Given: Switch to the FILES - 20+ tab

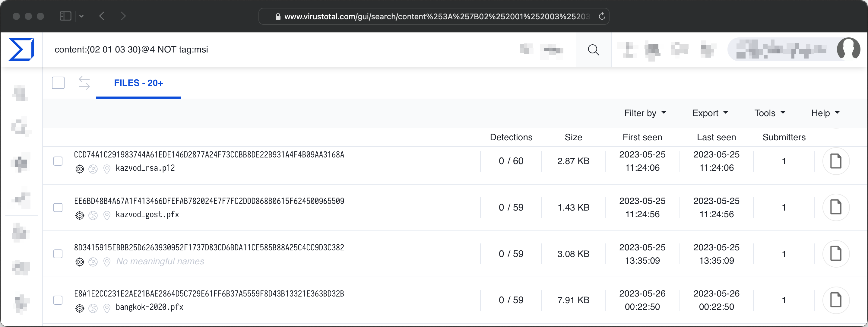Looking at the screenshot, I should [x=138, y=83].
